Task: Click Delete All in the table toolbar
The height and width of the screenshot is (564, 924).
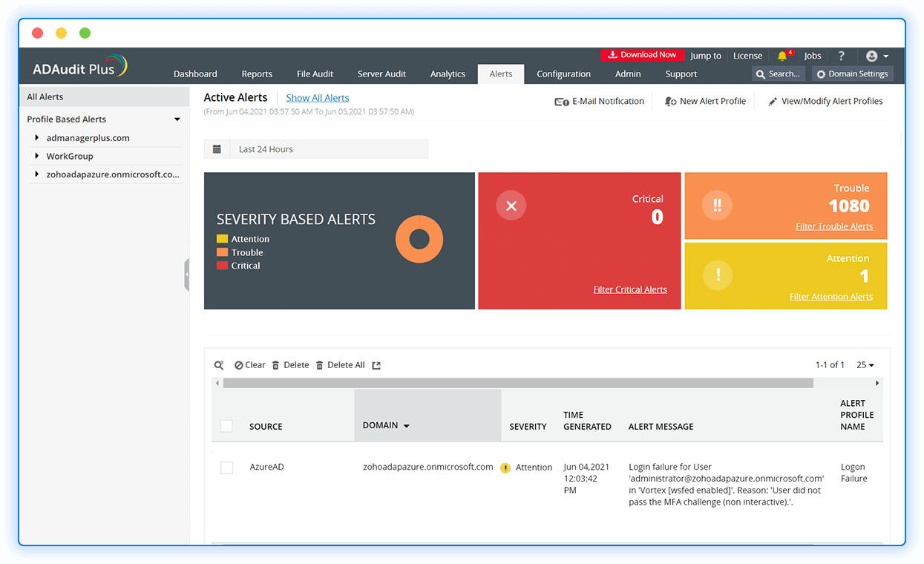Action: [x=340, y=365]
